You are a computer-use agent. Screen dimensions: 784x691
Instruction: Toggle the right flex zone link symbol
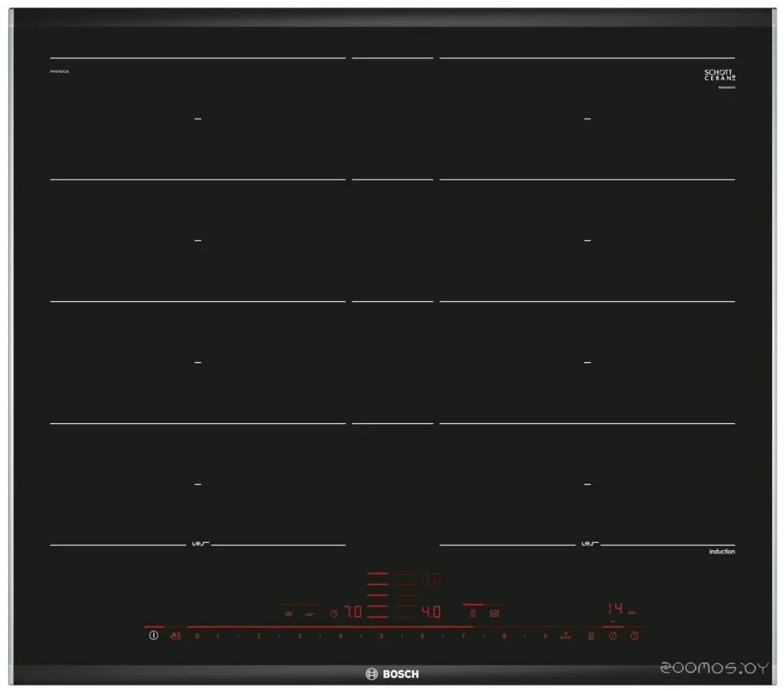(587, 544)
